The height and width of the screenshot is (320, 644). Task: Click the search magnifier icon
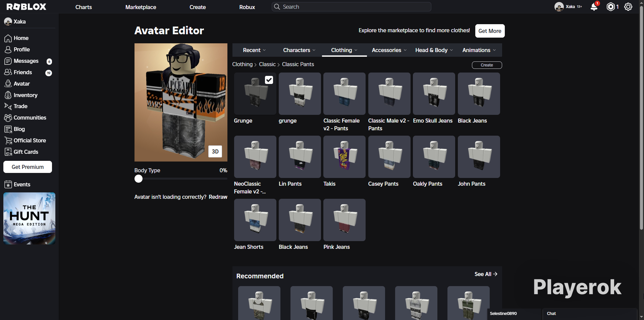click(x=277, y=7)
